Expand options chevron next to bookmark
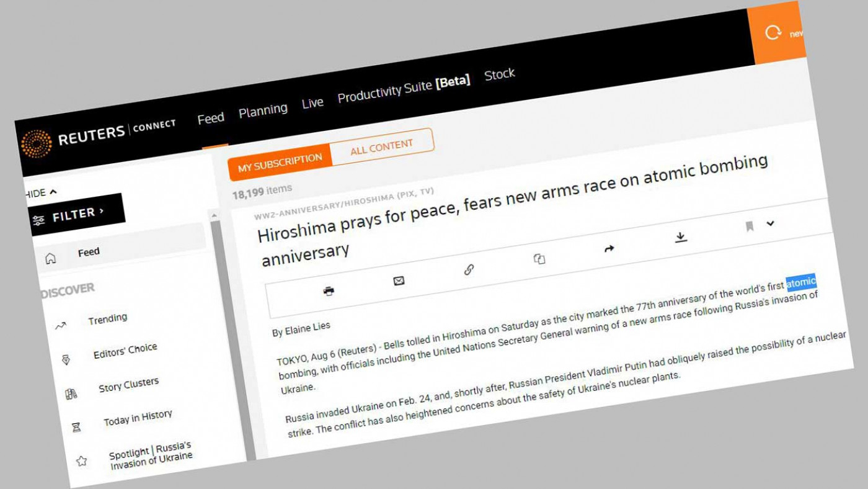868x489 pixels. point(770,223)
